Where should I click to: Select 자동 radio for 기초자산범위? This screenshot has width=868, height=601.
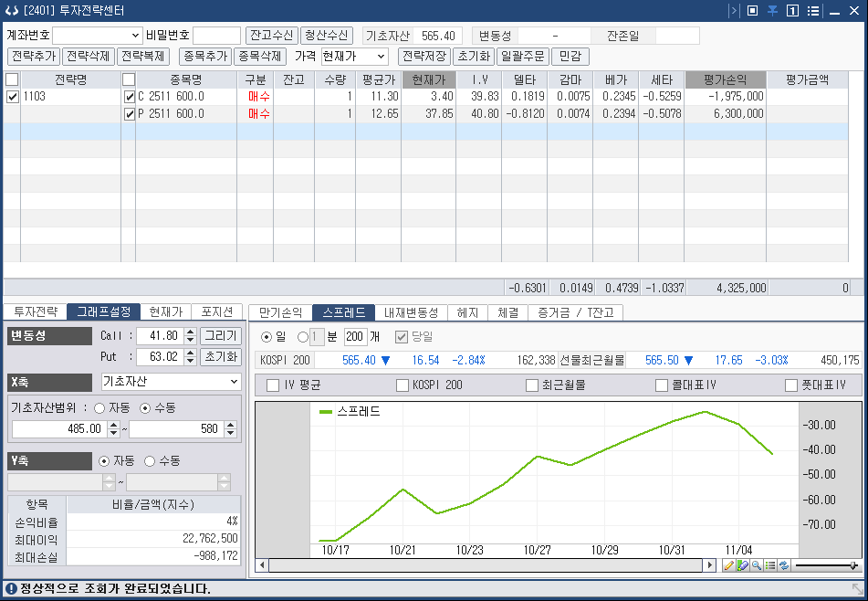point(99,408)
